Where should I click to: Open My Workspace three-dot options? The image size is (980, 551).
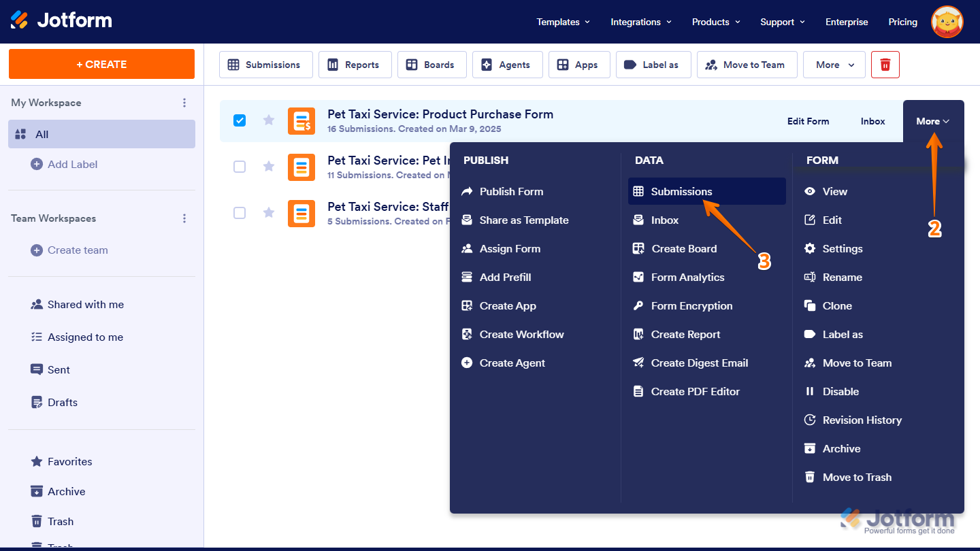184,103
